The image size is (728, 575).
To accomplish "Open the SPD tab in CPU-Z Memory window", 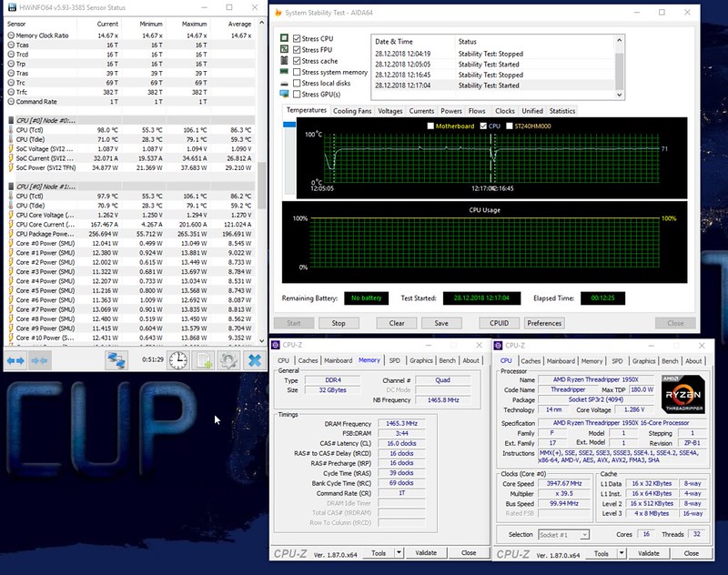I will 394,360.
